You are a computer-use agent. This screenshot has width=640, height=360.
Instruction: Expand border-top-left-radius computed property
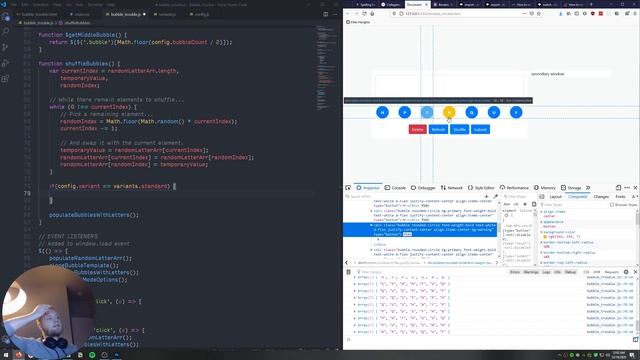tap(542, 262)
